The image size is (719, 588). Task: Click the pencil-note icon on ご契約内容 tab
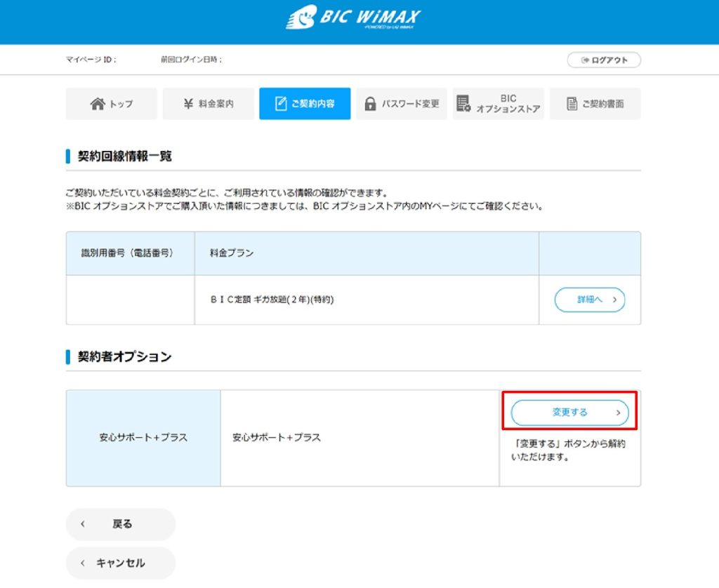coord(281,104)
